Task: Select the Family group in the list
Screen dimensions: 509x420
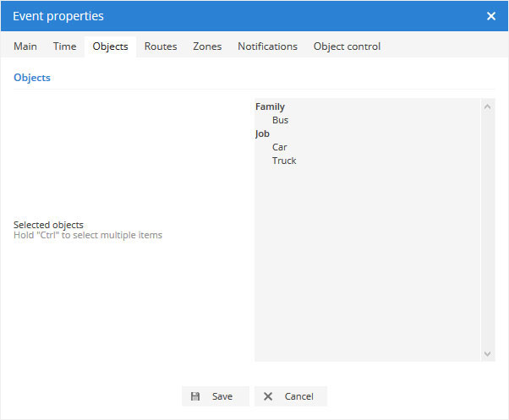Action: point(270,106)
